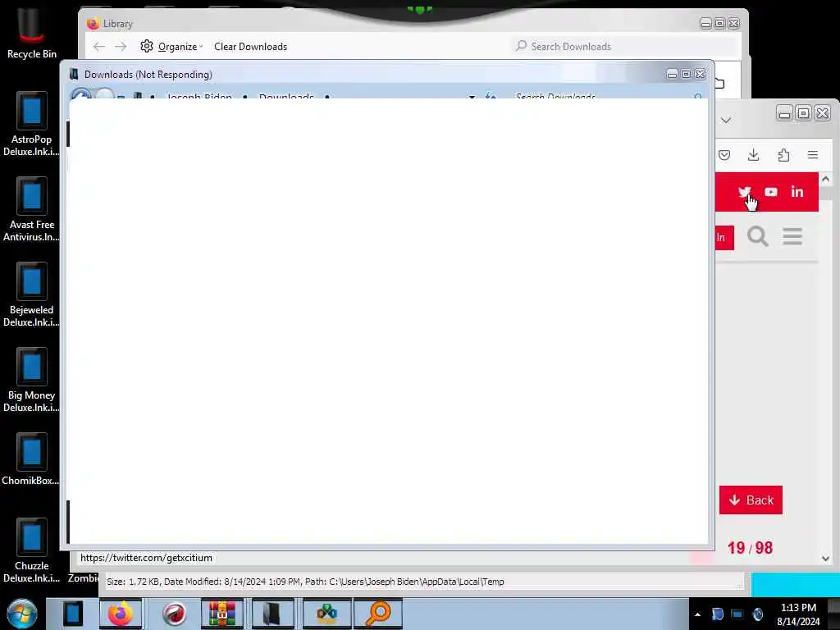Click the taskbar clock showing 1:13 PM
The width and height of the screenshot is (840, 630).
(798, 614)
